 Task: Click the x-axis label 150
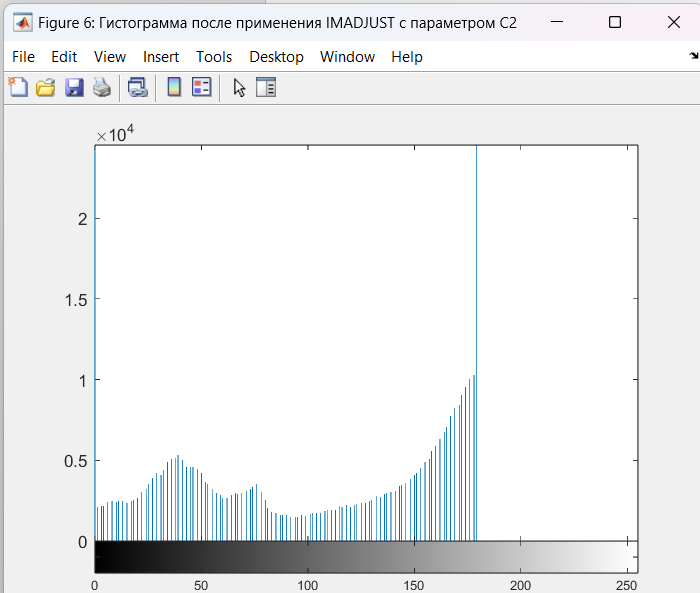[x=414, y=585]
